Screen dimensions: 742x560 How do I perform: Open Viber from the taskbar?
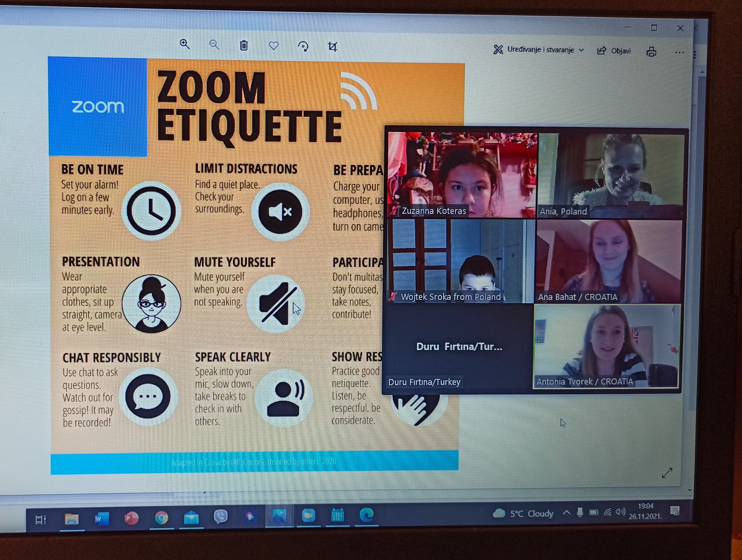pos(221,517)
